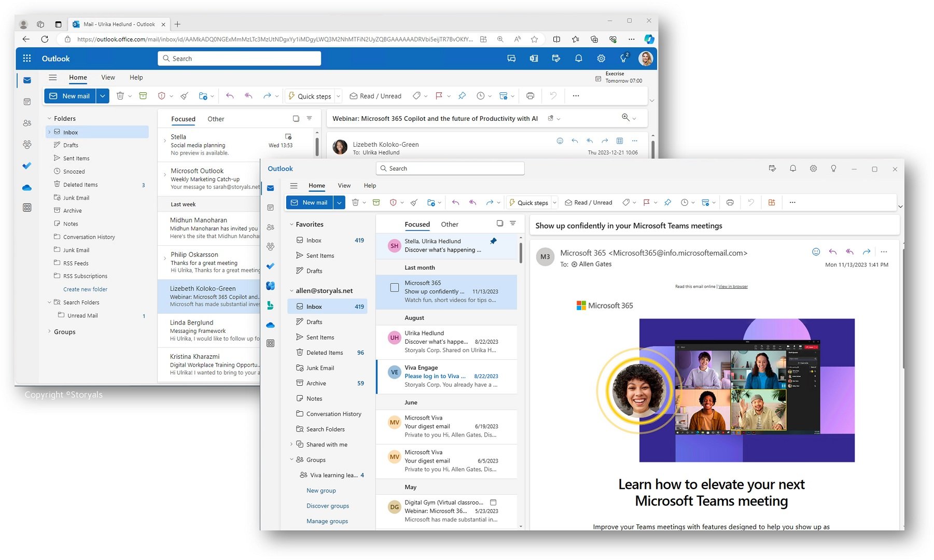This screenshot has height=560, width=934.
Task: Collapse the Favorites section
Action: [x=292, y=224]
